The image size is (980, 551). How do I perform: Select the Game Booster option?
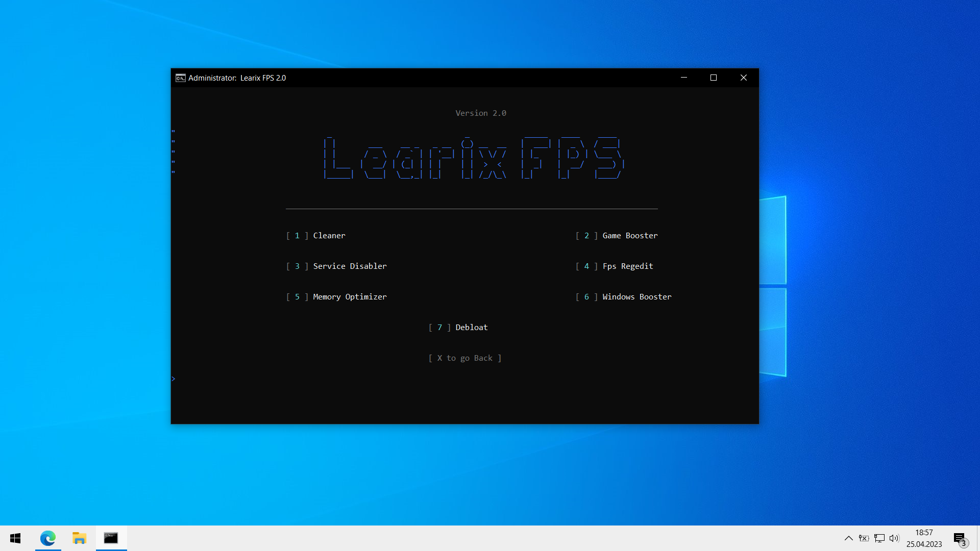click(629, 236)
